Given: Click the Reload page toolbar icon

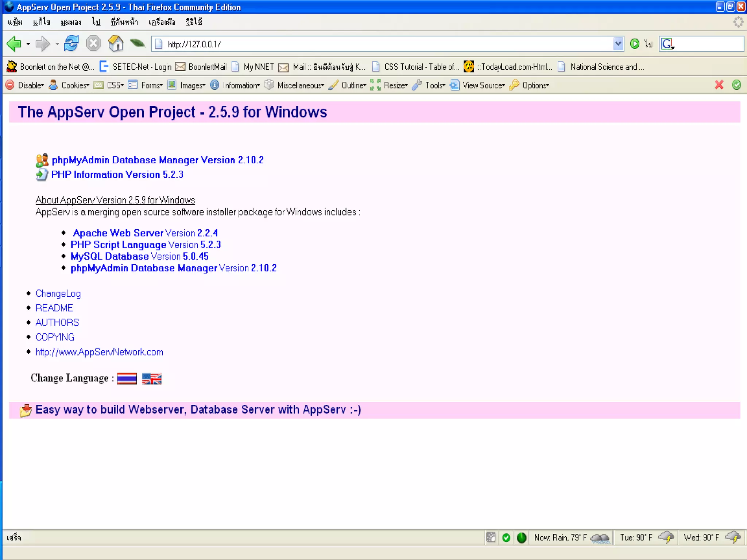Looking at the screenshot, I should [x=71, y=44].
